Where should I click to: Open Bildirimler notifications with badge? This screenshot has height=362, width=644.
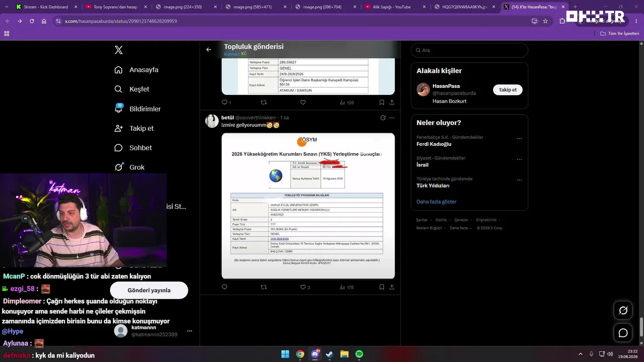click(x=138, y=109)
